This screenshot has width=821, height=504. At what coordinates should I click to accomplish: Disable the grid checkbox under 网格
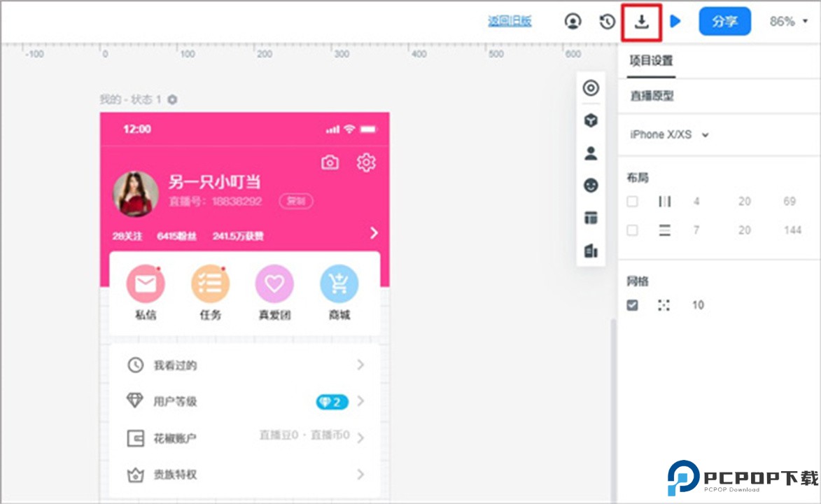(632, 304)
